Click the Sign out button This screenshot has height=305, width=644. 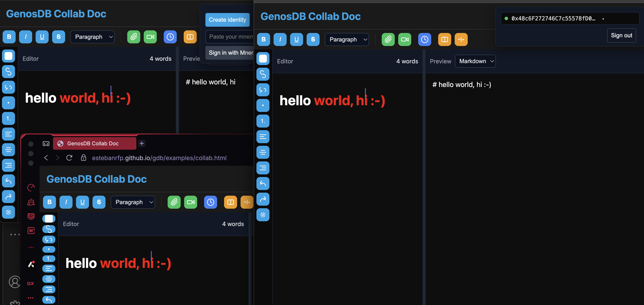pyautogui.click(x=621, y=35)
